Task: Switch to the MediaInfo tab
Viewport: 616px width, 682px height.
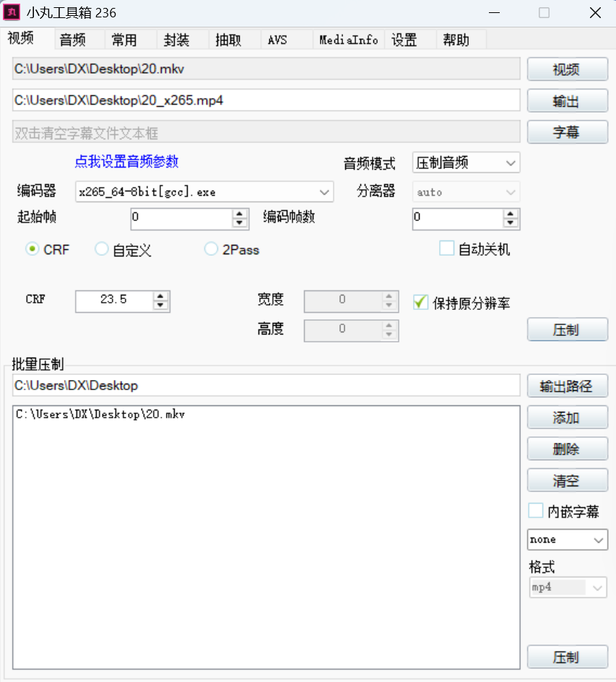Action: pyautogui.click(x=348, y=40)
